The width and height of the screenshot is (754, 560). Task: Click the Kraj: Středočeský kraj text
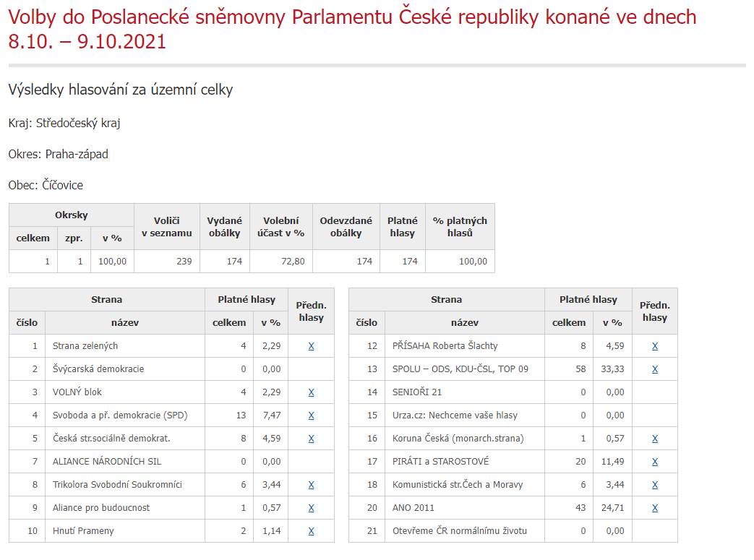click(x=64, y=123)
